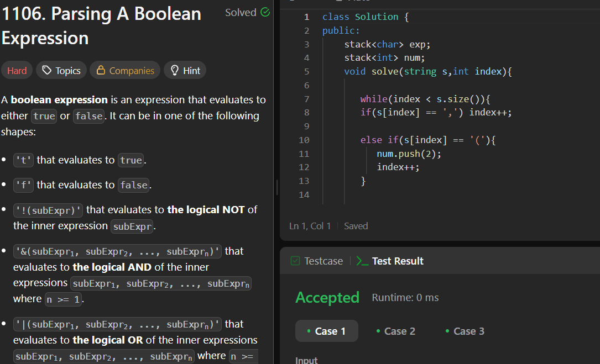This screenshot has width=600, height=364.
Task: Click code line 'stack<int> num;'
Action: coord(384,58)
